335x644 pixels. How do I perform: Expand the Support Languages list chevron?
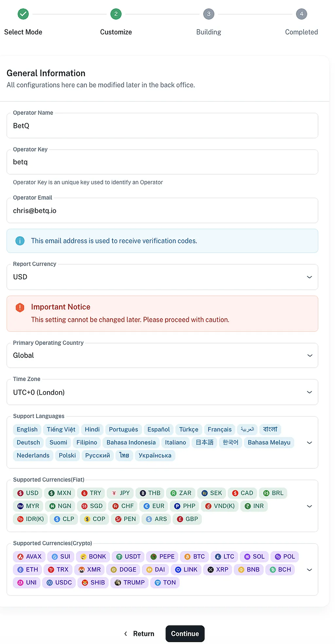[x=309, y=443]
